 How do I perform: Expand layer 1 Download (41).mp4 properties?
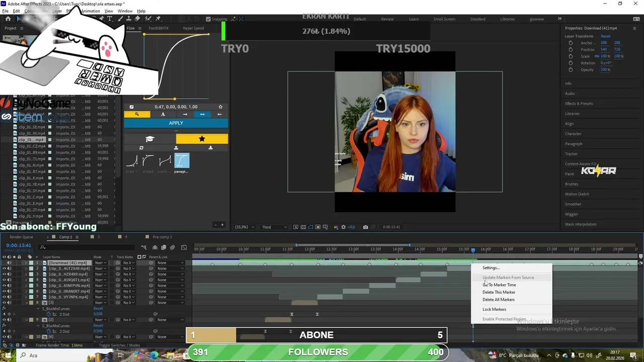[26, 262]
